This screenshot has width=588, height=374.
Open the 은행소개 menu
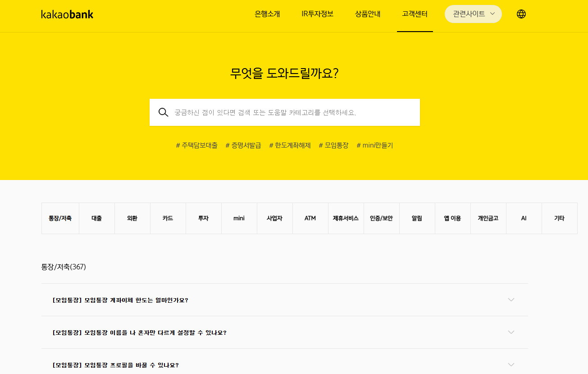267,14
